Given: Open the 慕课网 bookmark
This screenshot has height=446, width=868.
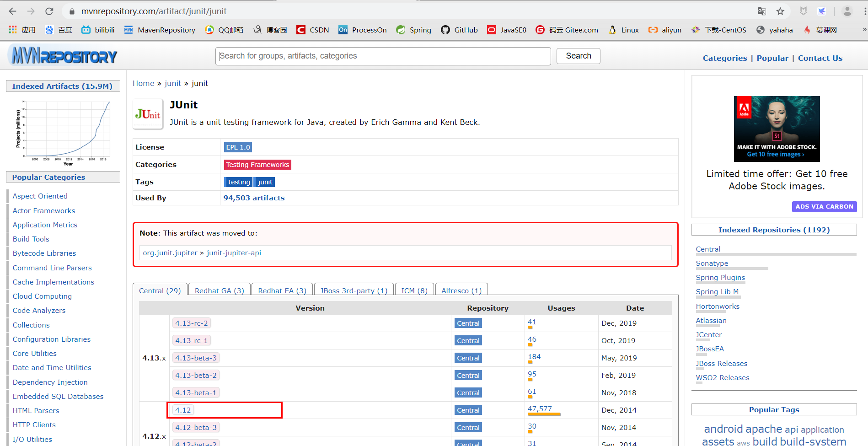Looking at the screenshot, I should [x=820, y=30].
